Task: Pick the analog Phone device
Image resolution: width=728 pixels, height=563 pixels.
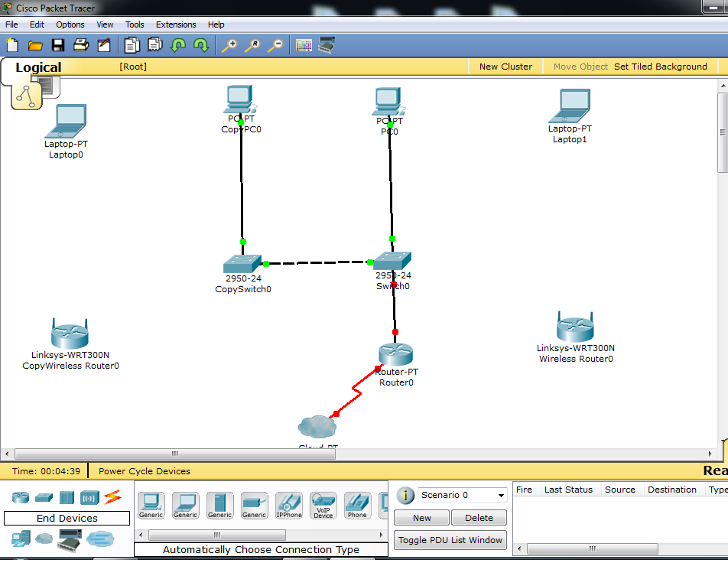Action: click(358, 506)
